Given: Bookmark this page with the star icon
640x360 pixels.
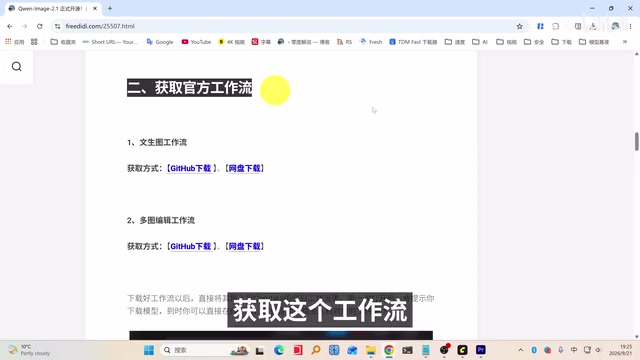Looking at the screenshot, I should point(519,26).
